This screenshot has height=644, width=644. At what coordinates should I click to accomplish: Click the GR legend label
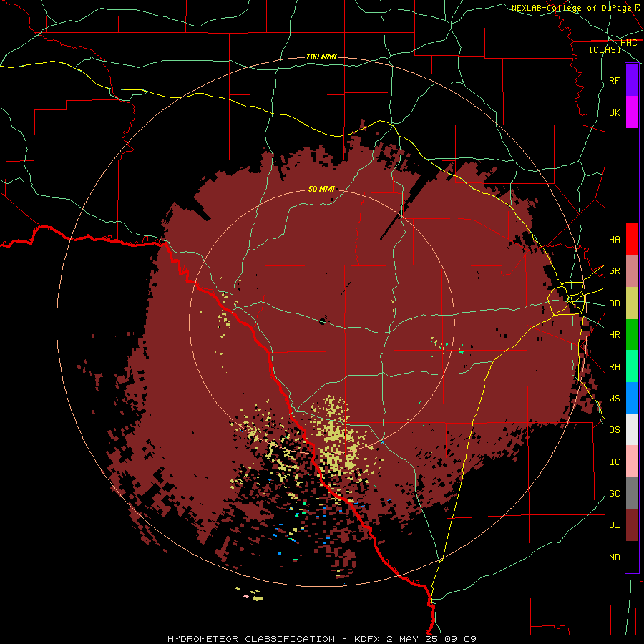click(x=614, y=271)
